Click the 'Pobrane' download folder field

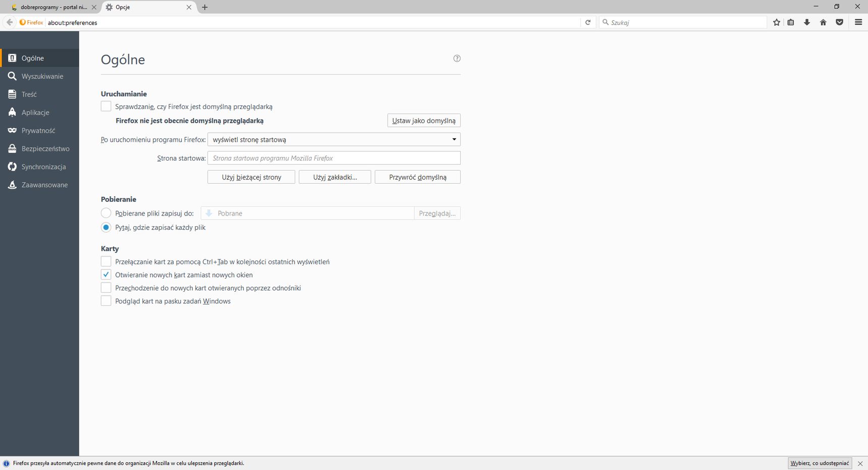pos(307,214)
